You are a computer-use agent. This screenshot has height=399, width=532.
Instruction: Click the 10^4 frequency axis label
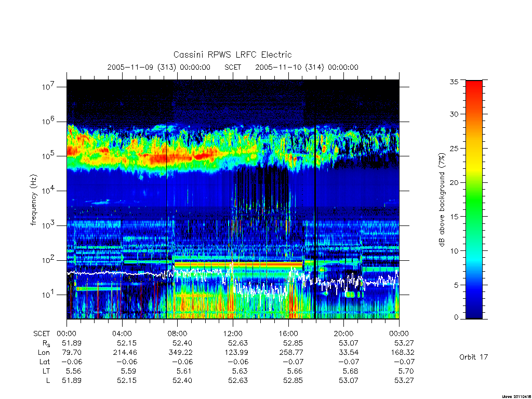tap(49, 191)
